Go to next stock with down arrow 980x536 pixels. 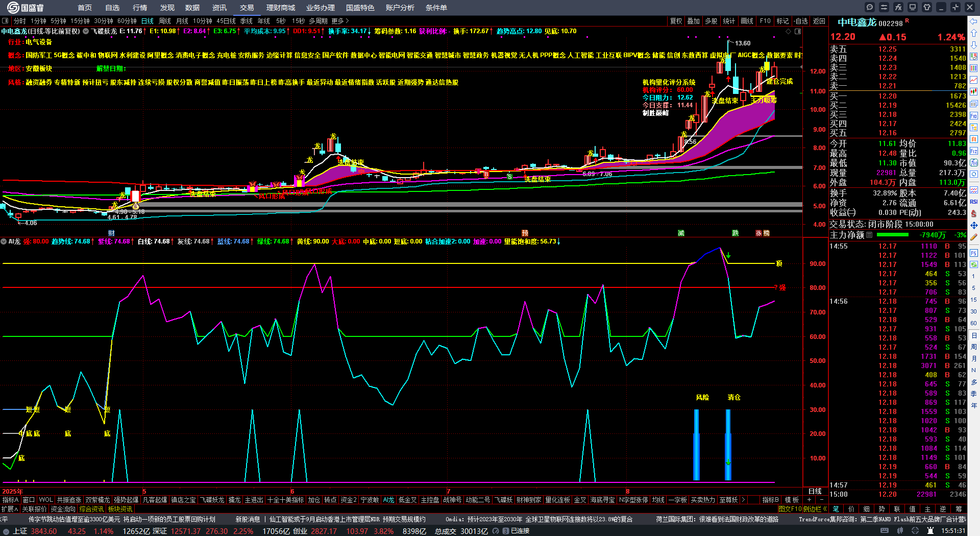click(974, 44)
